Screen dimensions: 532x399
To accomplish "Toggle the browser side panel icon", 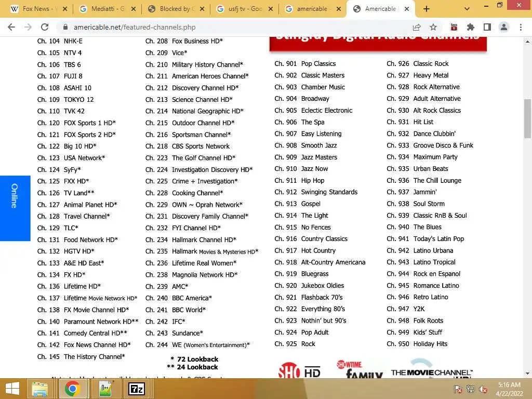I will (x=487, y=27).
